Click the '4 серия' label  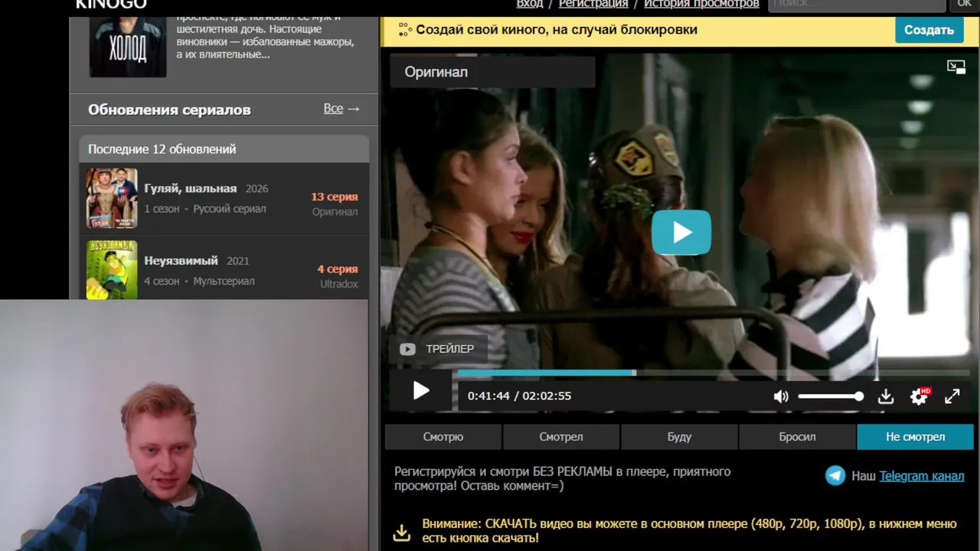(338, 269)
